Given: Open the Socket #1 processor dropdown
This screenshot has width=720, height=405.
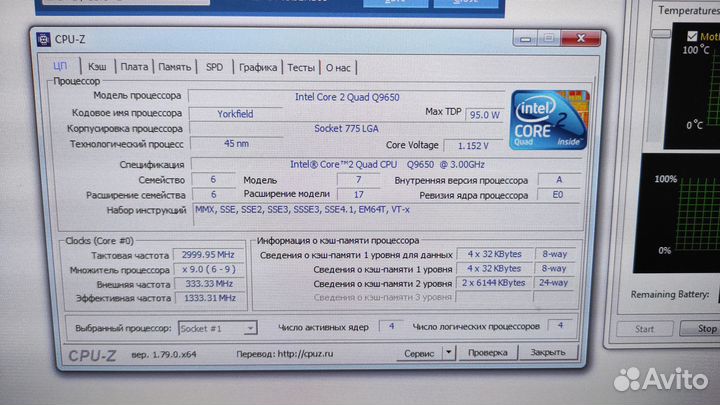Looking at the screenshot, I should 217,328.
